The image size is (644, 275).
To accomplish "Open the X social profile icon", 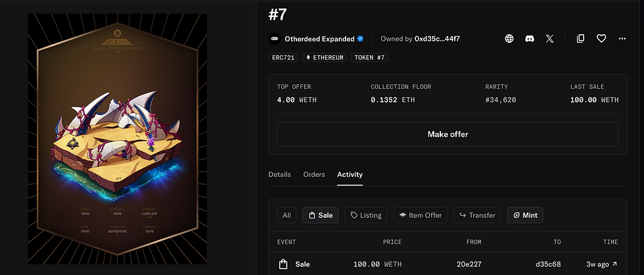I will coord(549,39).
